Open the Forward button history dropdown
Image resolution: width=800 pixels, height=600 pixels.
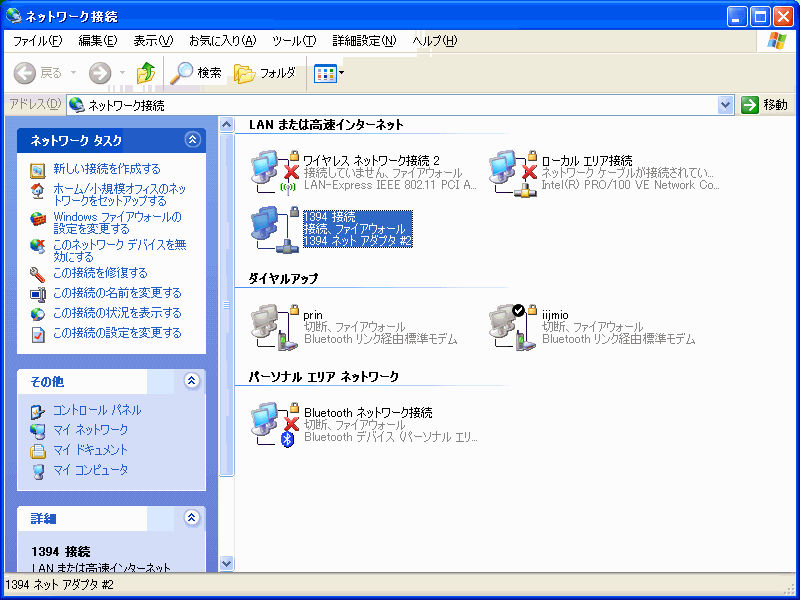(122, 73)
